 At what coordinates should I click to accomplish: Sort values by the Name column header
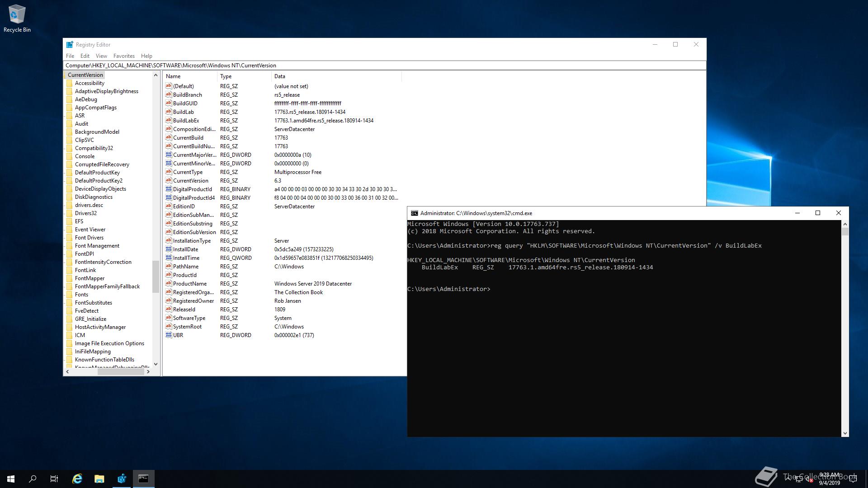(190, 76)
